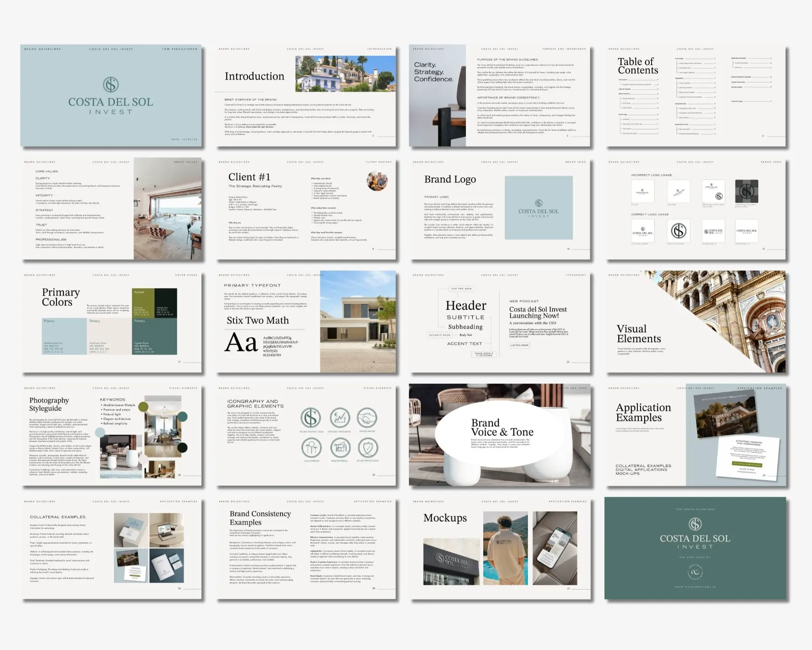Click the LISTEN NOW! button on the typography slide
Image resolution: width=812 pixels, height=650 pixels.
click(x=519, y=345)
